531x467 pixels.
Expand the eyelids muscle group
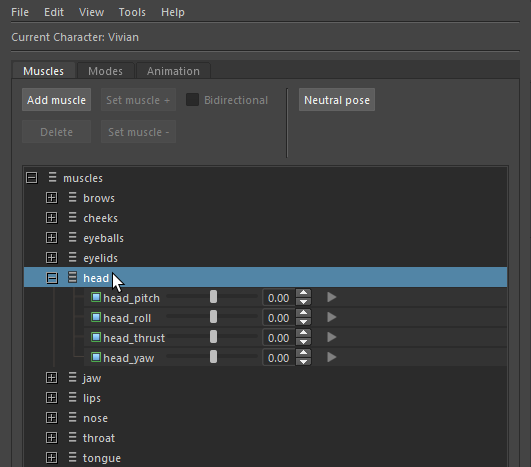(51, 258)
